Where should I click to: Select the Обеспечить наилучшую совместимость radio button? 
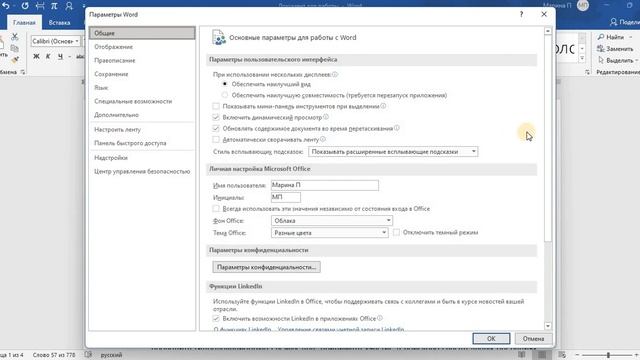[x=224, y=95]
